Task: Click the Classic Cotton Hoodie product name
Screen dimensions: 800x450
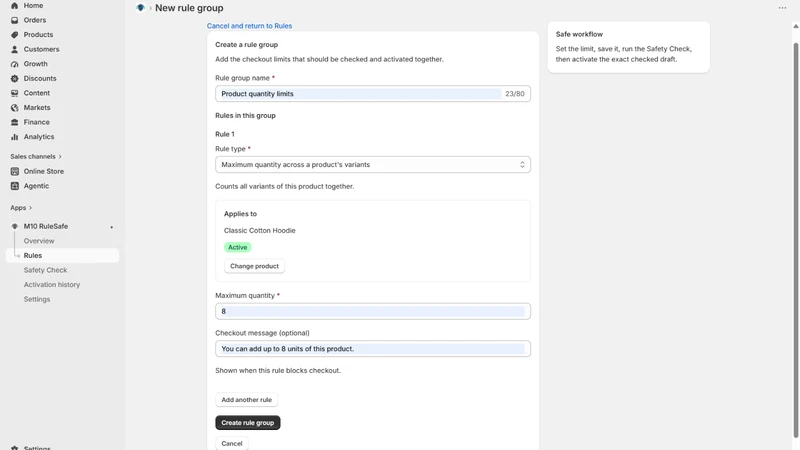Action: click(x=259, y=231)
